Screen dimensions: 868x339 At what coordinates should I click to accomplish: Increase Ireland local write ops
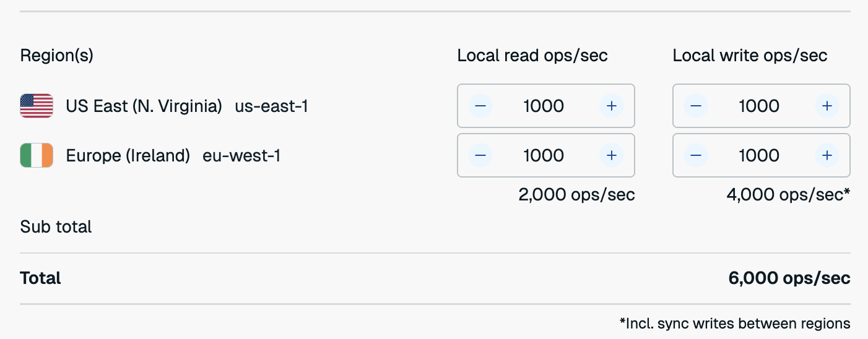coord(827,155)
